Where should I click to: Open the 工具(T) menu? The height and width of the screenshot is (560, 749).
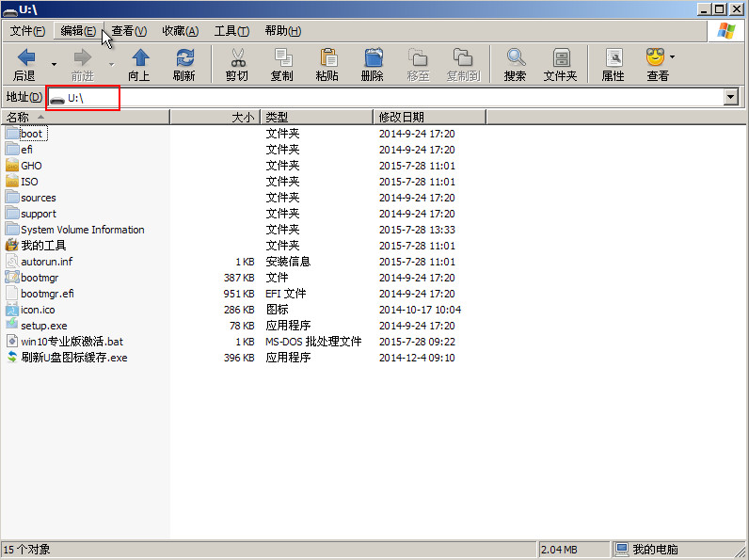click(x=231, y=31)
